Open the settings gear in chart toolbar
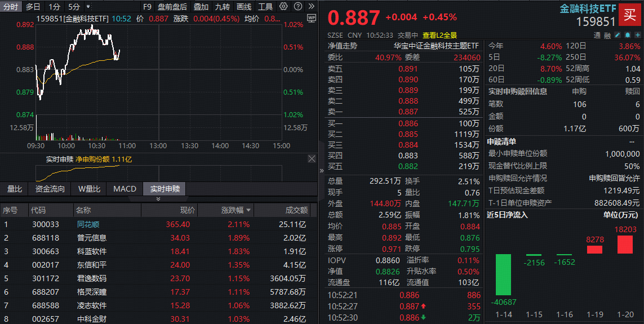 click(x=283, y=7)
